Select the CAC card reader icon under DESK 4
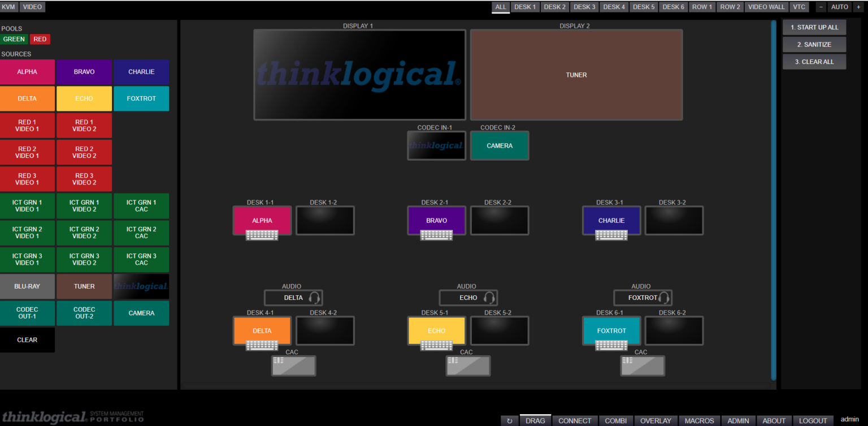Screen dimensions: 868x426 point(293,365)
